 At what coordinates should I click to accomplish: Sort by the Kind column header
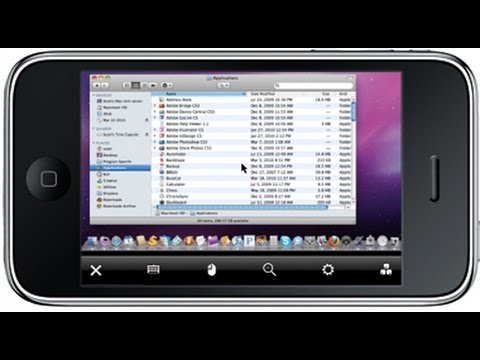[345, 94]
